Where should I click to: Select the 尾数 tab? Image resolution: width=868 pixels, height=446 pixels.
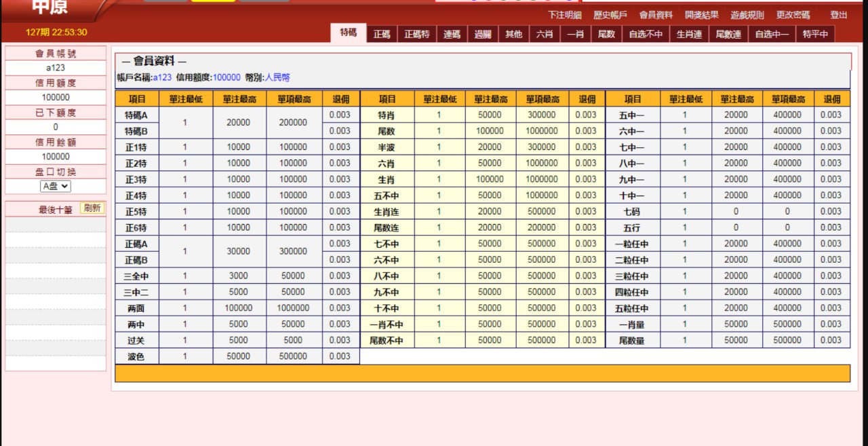(606, 34)
